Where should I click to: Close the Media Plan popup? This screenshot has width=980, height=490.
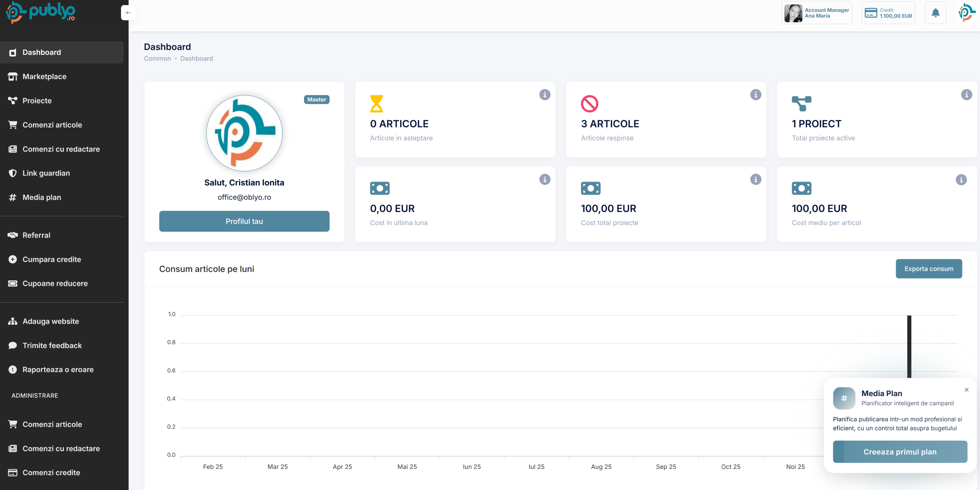[x=966, y=390]
